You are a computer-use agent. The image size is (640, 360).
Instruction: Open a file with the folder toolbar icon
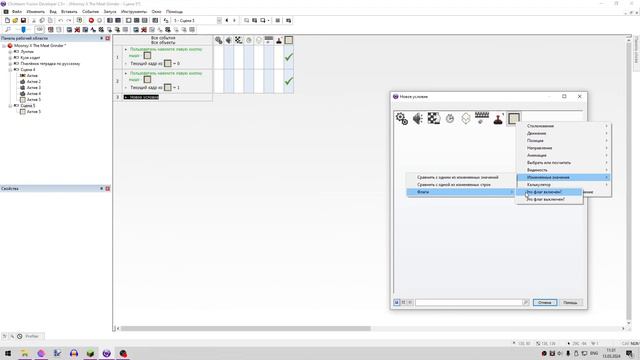(x=15, y=20)
